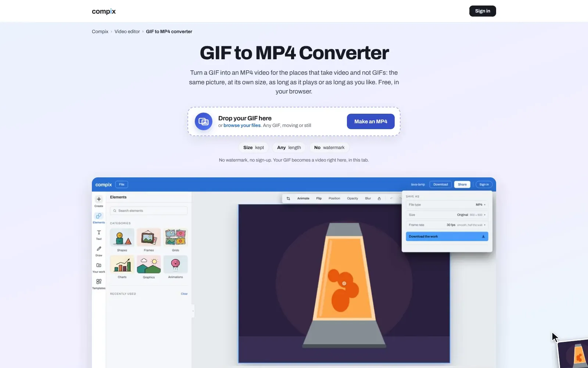Open the Compix breadcrumb link
Screen dimensions: 588x368
point(100,32)
